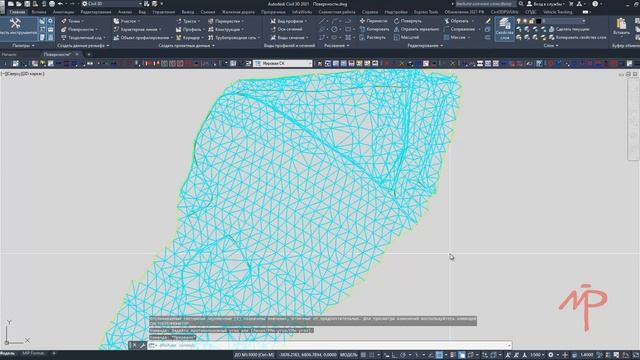Click the New drawing icon in quick access
The height and width of the screenshot is (360, 640).
tap(11, 4)
